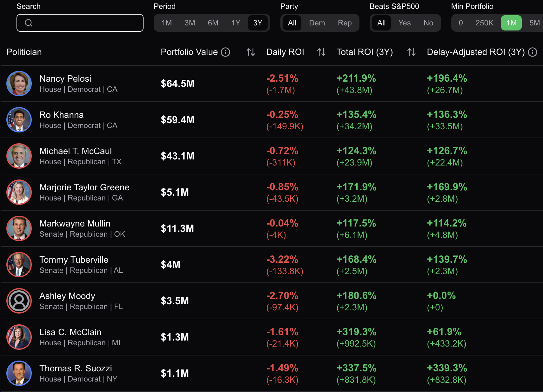Viewport: 543px width, 392px height.
Task: Click Markwayne Mullin's -0.04% daily ROI
Action: [x=282, y=223]
